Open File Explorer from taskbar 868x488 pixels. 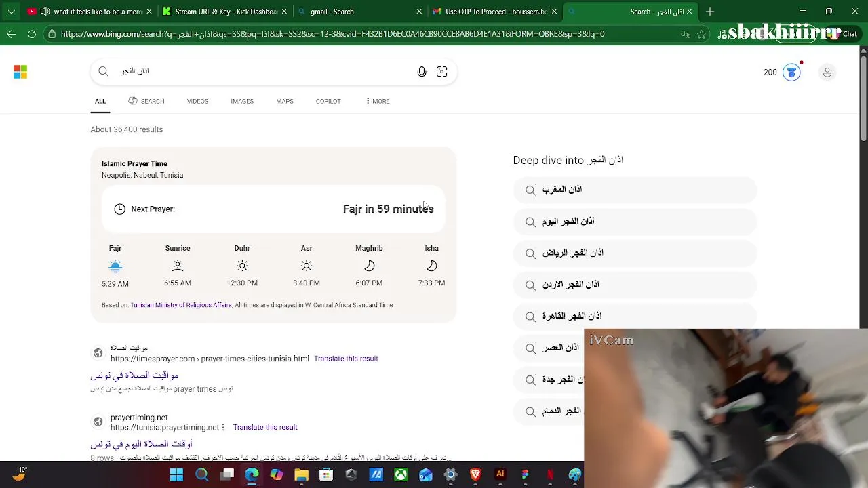click(x=301, y=474)
